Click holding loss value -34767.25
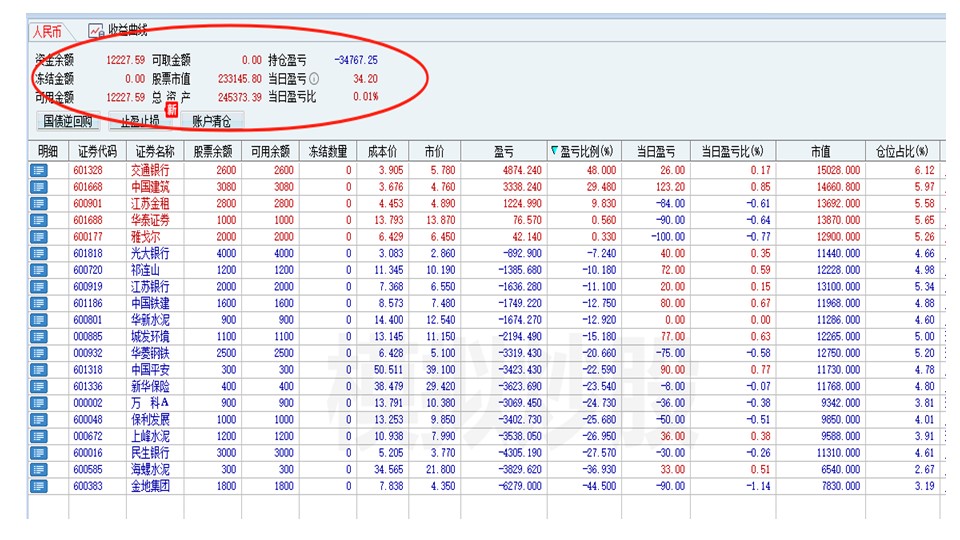The height and width of the screenshot is (540, 960). click(x=356, y=60)
